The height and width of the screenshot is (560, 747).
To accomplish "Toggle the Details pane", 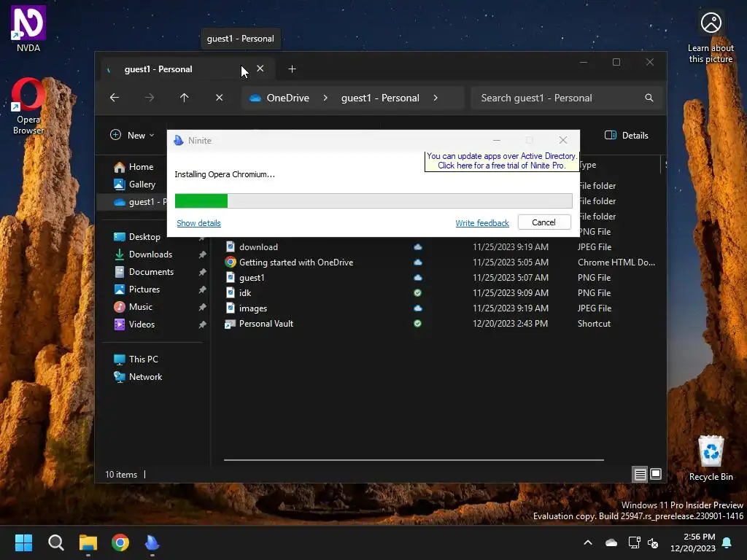I will (627, 135).
